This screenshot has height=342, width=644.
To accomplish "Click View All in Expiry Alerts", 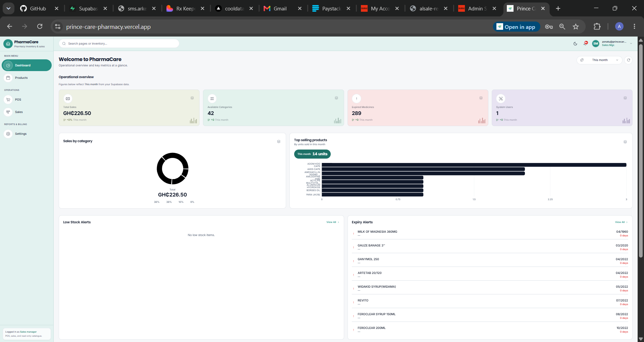I will coord(621,222).
